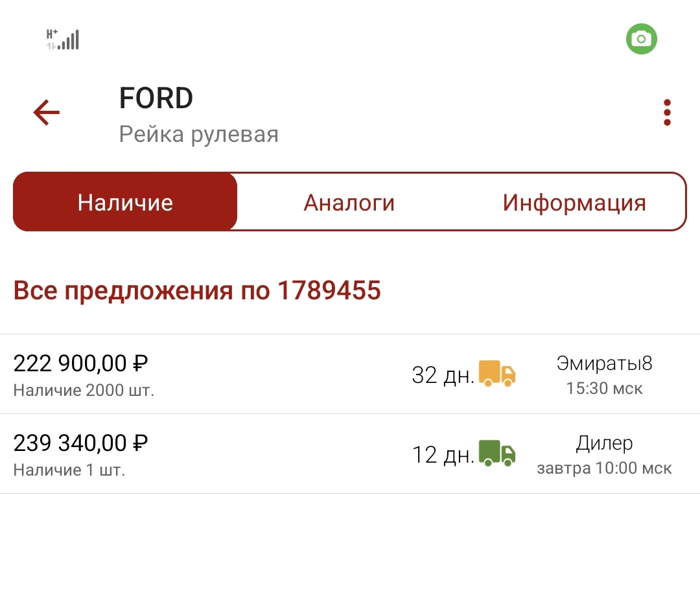Tap the green camera indicator icon
Image resolution: width=700 pixels, height=600 pixels.
(x=641, y=40)
